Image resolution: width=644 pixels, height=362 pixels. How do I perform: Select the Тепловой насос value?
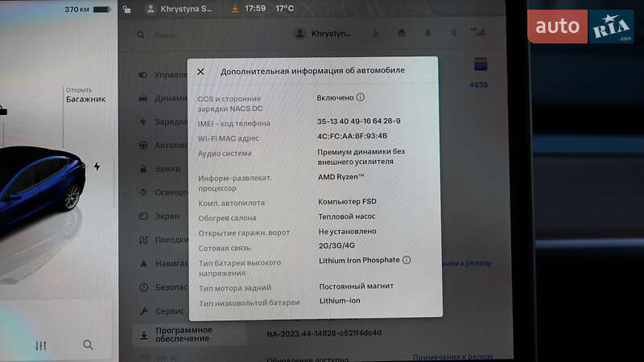tap(347, 216)
